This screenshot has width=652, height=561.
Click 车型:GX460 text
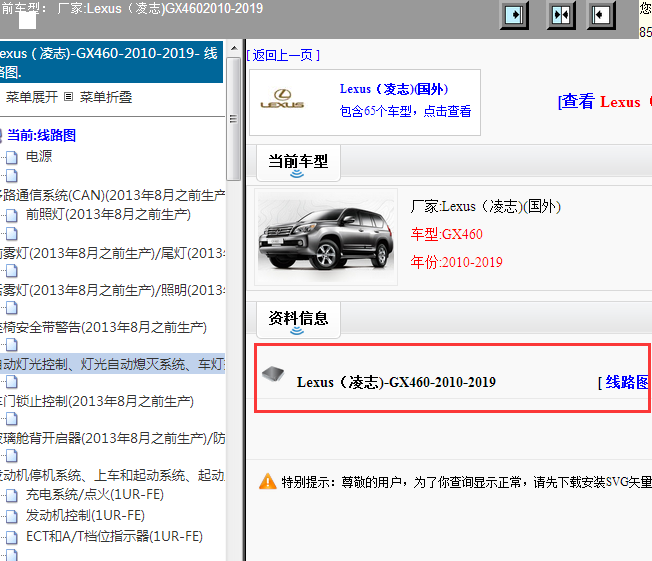tap(447, 234)
